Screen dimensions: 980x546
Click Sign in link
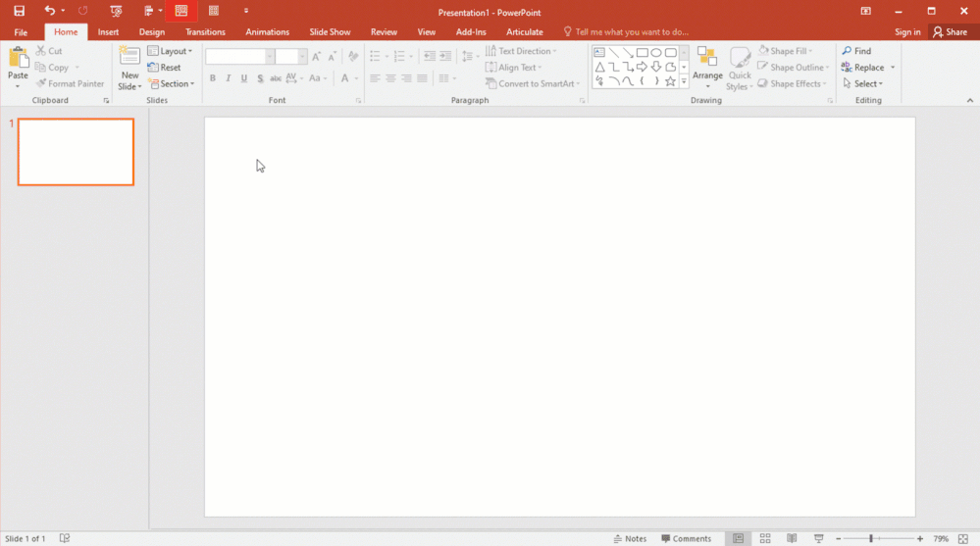point(907,32)
